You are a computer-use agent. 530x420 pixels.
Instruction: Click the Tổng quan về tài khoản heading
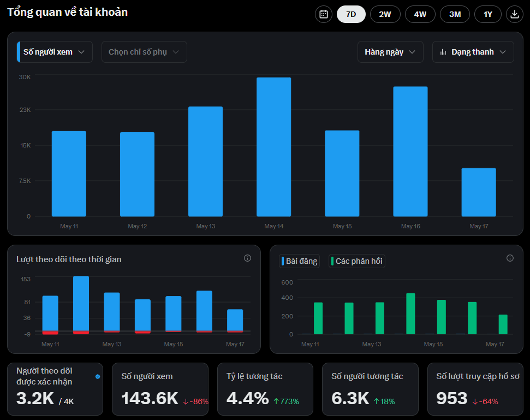68,12
